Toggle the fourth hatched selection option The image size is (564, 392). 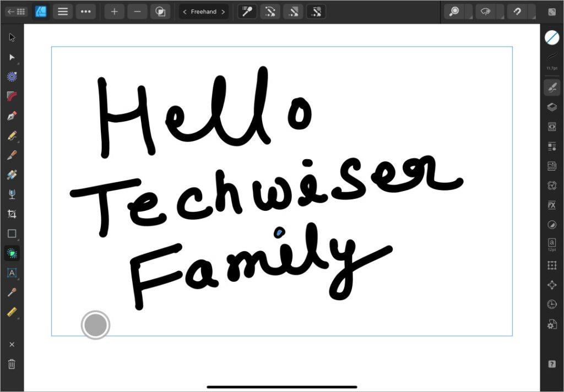[316, 12]
